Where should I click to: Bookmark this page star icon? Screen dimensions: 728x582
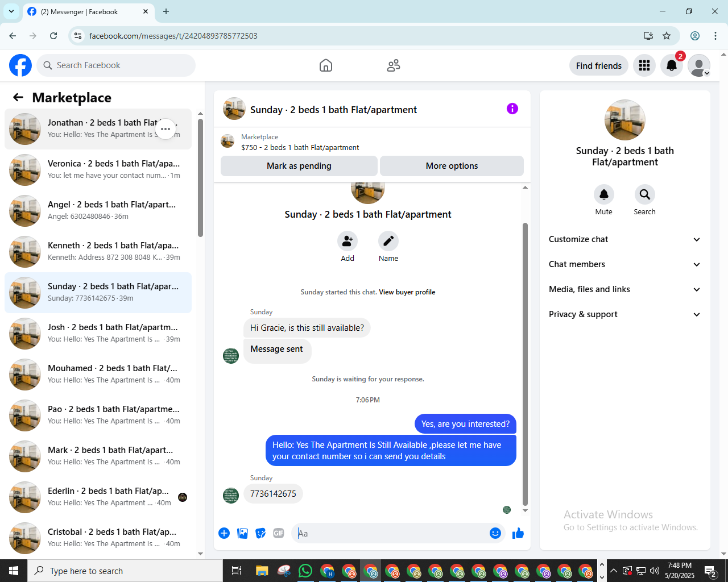click(667, 36)
